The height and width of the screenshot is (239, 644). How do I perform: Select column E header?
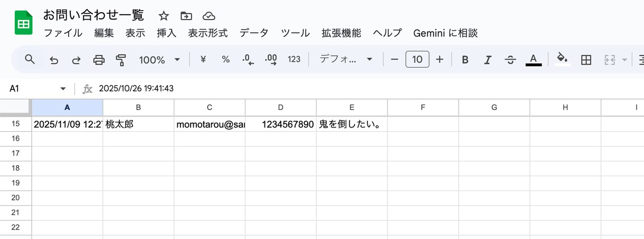[352, 107]
